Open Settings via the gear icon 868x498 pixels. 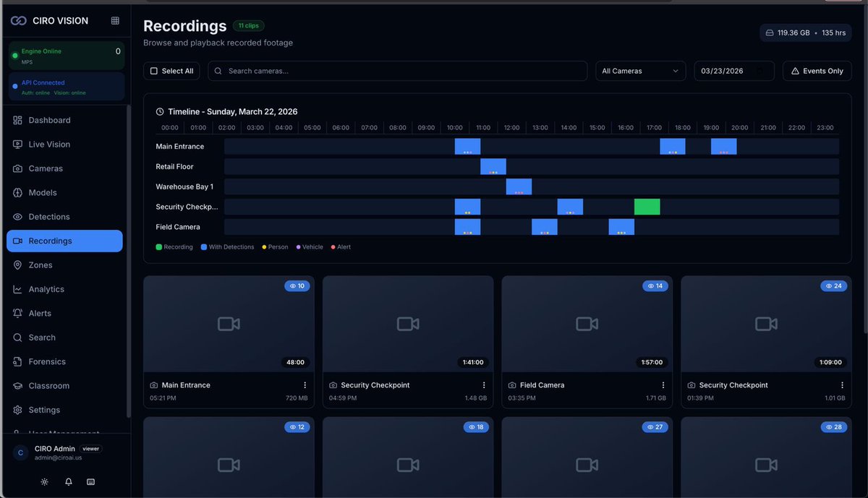[x=17, y=410]
